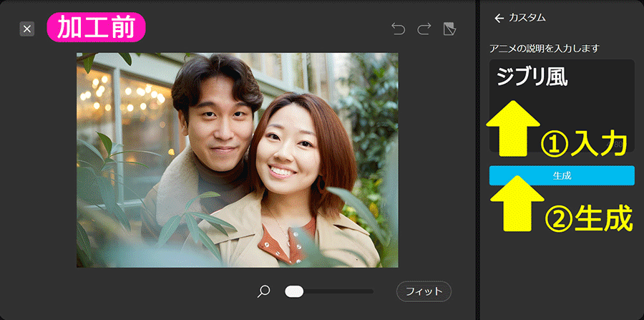Click the アニメの説明を入力します label
The height and width of the screenshot is (320, 644).
[x=544, y=48]
